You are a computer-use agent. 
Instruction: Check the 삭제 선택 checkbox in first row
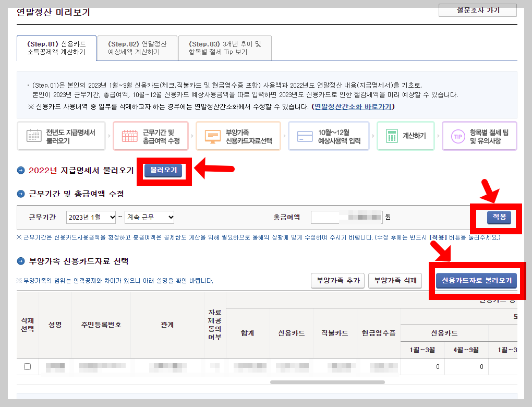[28, 367]
